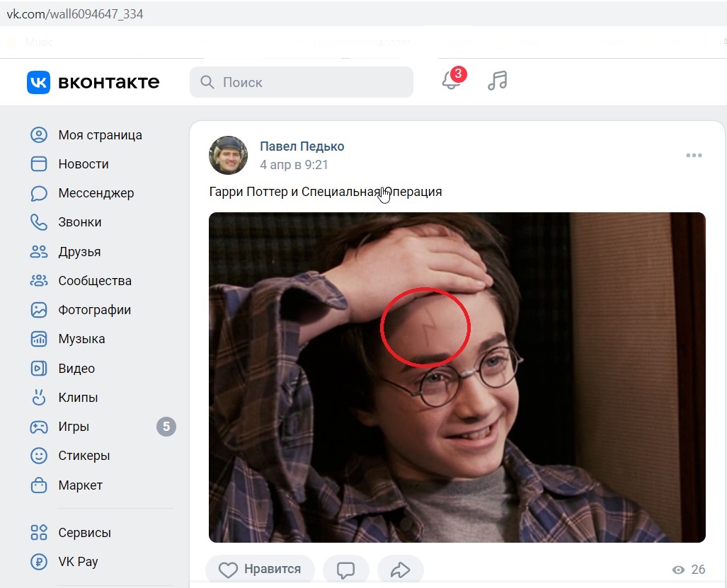Click the Друзья people icon
727x588 pixels.
click(39, 252)
